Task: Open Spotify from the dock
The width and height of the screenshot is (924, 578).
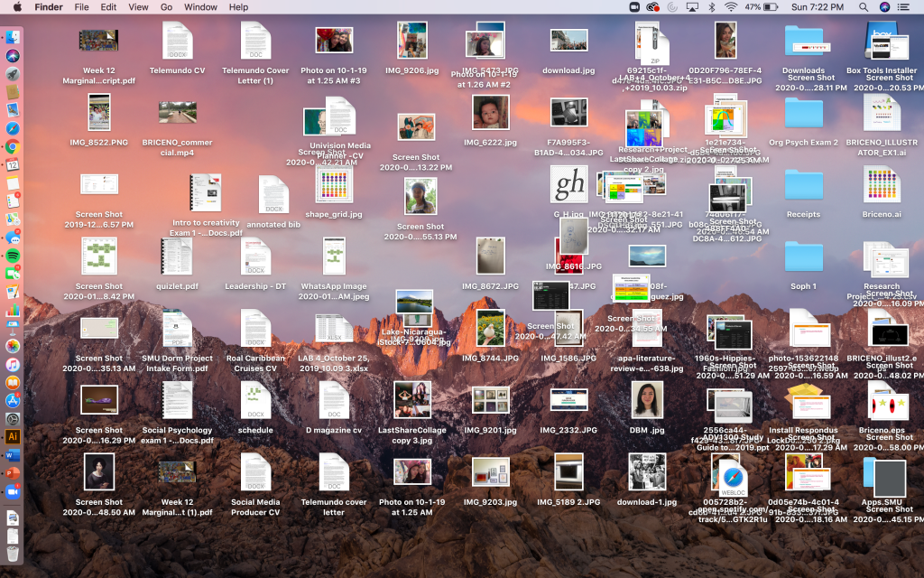Action: 13,256
